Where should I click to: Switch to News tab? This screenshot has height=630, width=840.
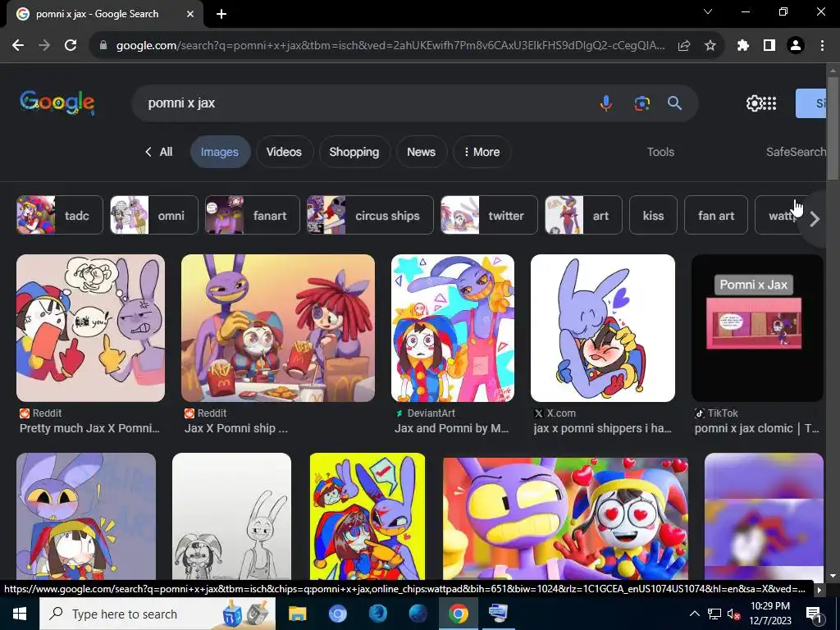click(421, 152)
